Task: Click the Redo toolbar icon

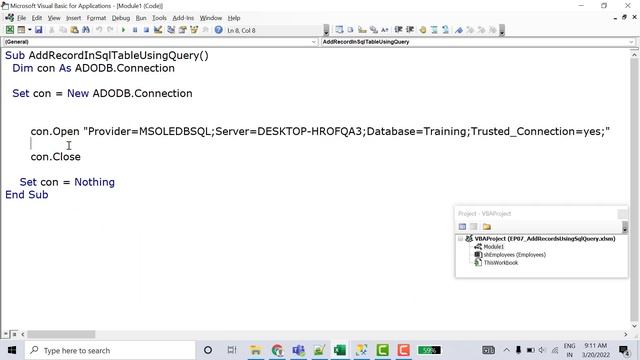Action: 110,30
